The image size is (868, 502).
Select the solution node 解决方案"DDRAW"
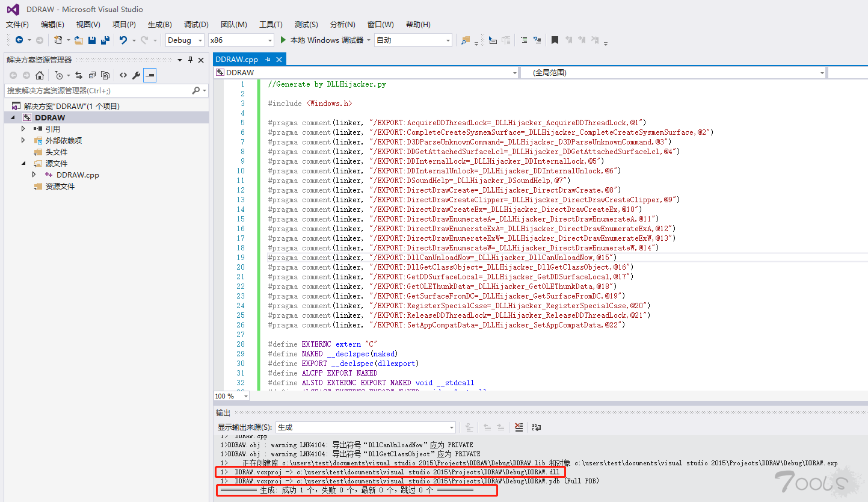[72, 106]
